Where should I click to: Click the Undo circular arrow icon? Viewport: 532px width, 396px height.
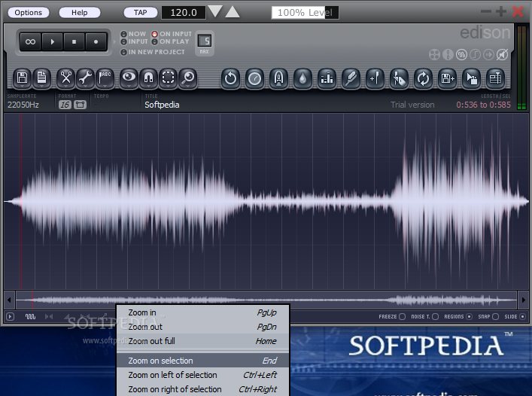[x=231, y=79]
